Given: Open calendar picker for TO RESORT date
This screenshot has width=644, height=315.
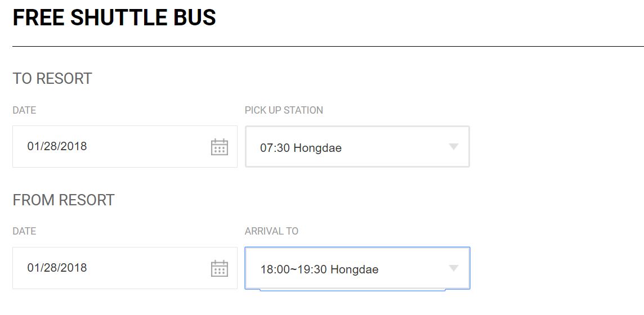Looking at the screenshot, I should click(219, 147).
